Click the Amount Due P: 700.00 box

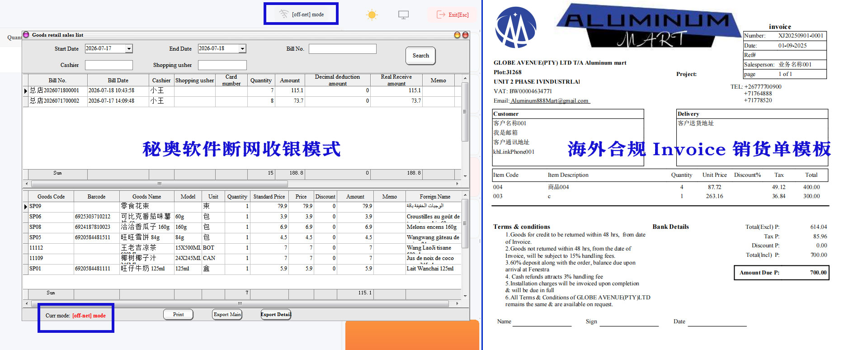pos(781,273)
